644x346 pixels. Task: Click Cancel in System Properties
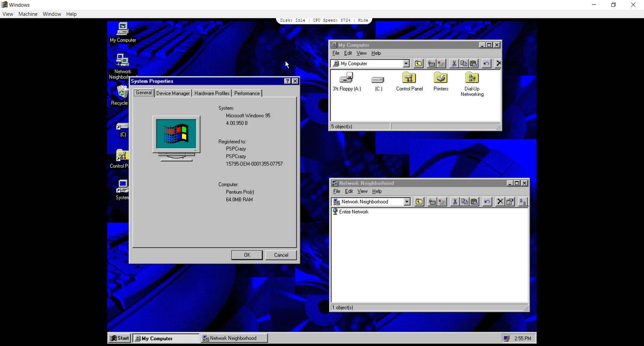click(x=281, y=255)
